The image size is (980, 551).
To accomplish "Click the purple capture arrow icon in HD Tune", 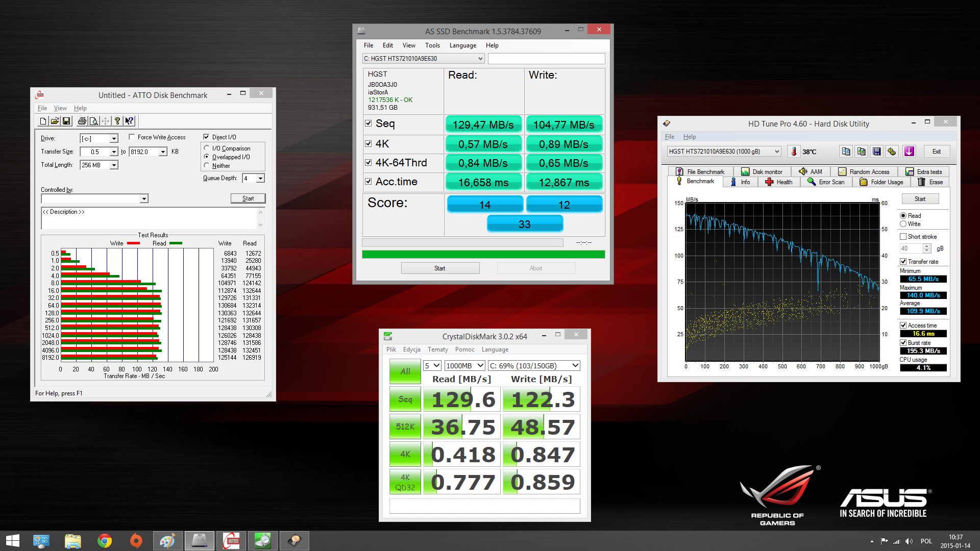I will pos(909,152).
